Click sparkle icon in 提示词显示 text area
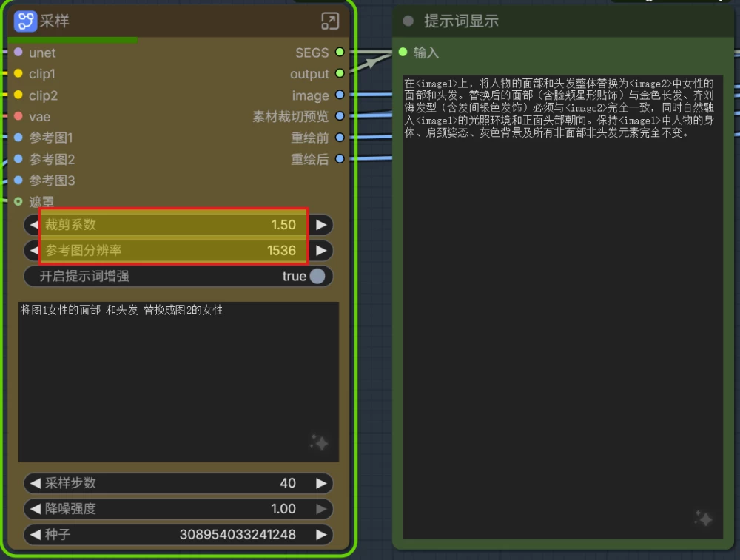 pyautogui.click(x=703, y=519)
